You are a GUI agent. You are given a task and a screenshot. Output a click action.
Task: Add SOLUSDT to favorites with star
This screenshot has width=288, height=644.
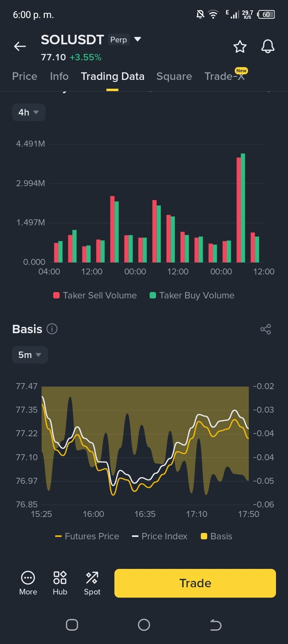pos(240,46)
